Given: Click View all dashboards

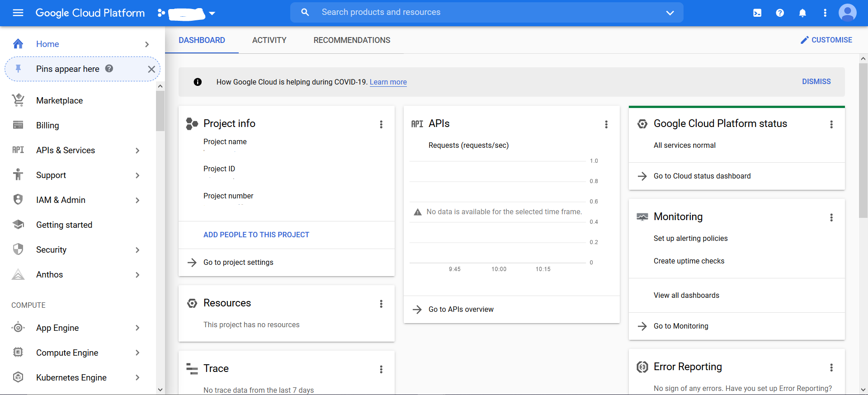Looking at the screenshot, I should point(686,295).
